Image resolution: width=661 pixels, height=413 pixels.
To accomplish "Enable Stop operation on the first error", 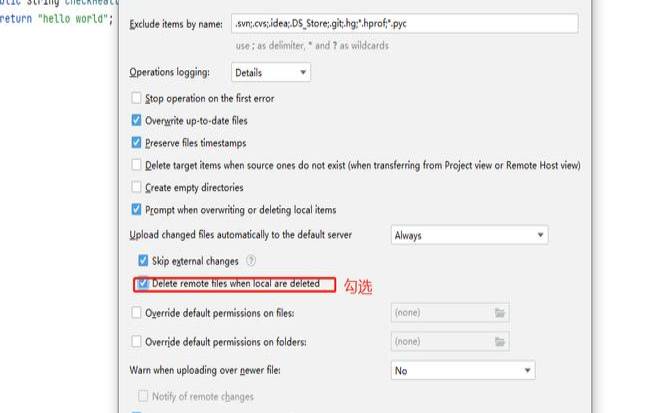I will point(136,98).
